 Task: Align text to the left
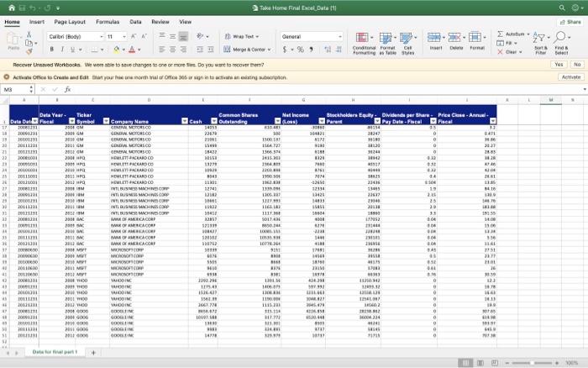[162, 49]
